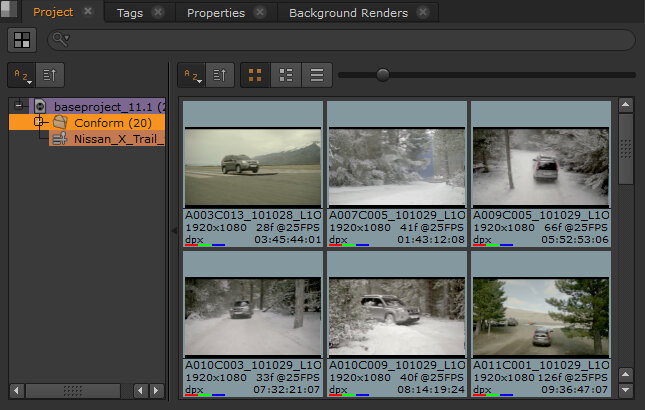The height and width of the screenshot is (410, 645).
Task: Open the Tags tab
Action: click(x=129, y=13)
